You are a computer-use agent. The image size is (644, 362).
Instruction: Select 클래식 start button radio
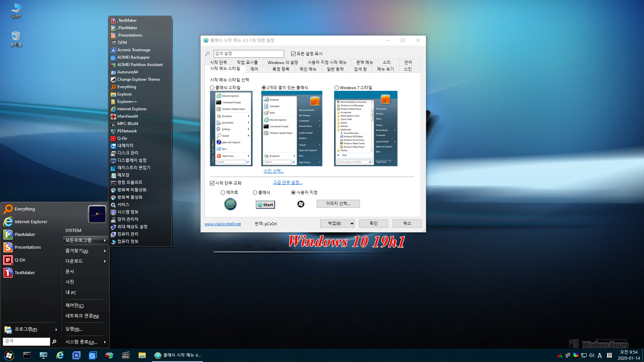(255, 192)
